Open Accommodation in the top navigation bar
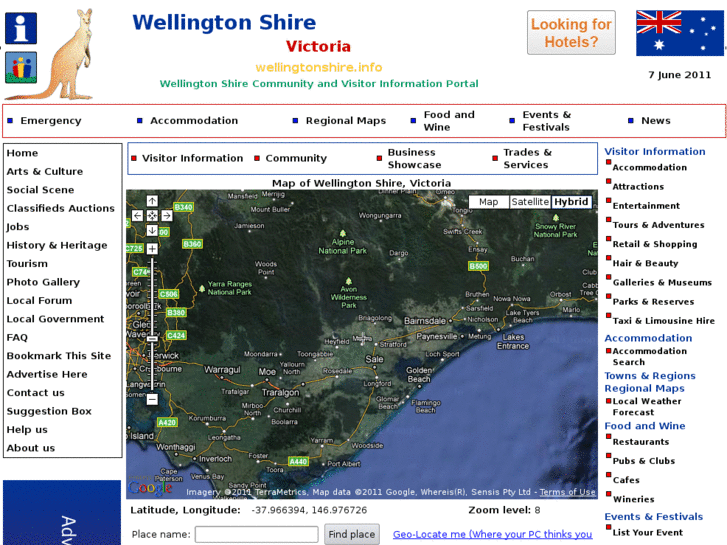The width and height of the screenshot is (727, 545). tap(194, 121)
